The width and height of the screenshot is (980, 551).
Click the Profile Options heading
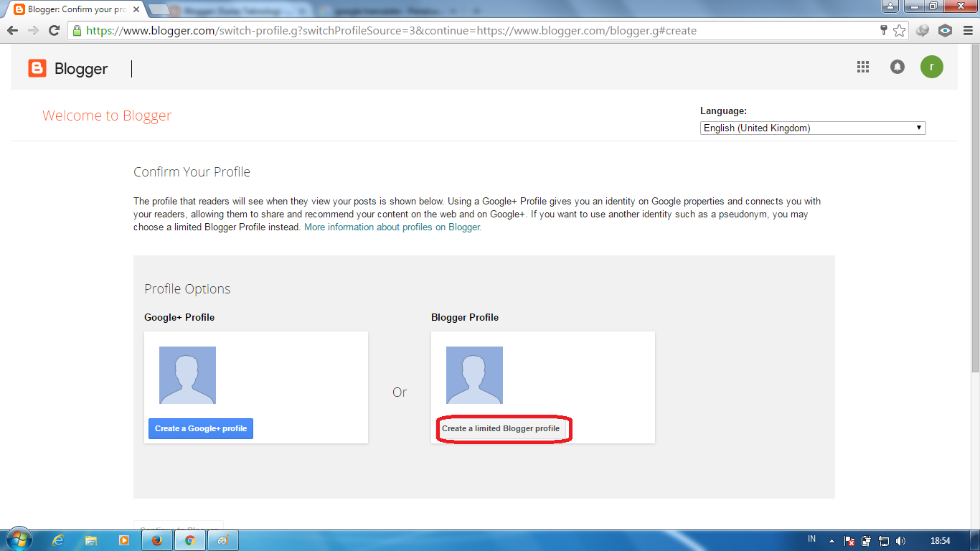pyautogui.click(x=187, y=289)
